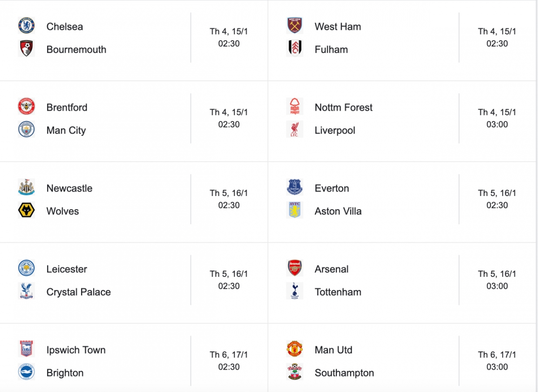This screenshot has height=392, width=538.
Task: Open the Aston Villa team link
Action: [x=338, y=211]
